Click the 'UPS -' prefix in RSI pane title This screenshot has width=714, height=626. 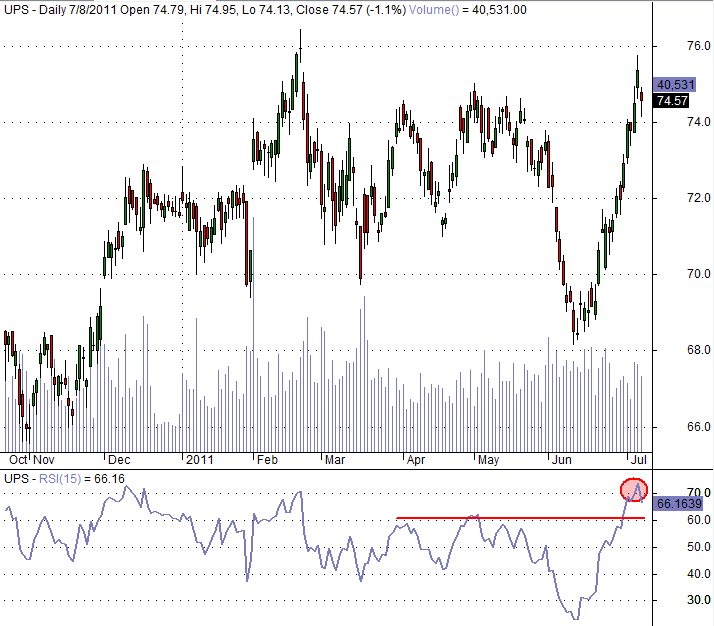pos(20,479)
